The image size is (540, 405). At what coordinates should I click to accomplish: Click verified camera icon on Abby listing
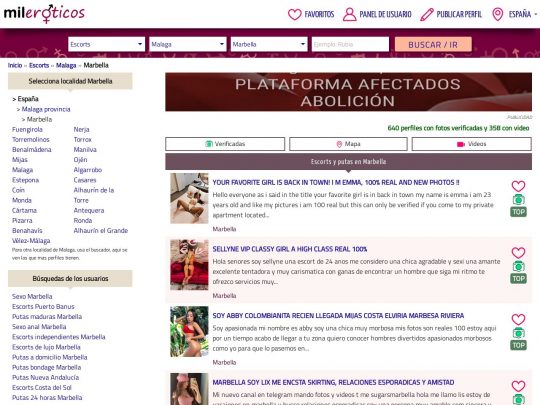coord(518,333)
